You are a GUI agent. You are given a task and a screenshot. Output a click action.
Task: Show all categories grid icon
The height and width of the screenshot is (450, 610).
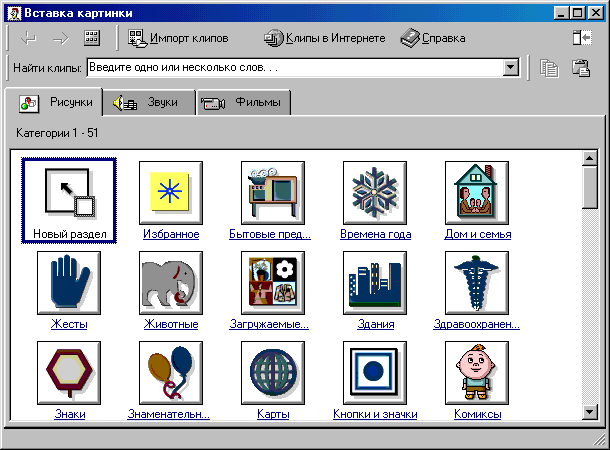[x=92, y=38]
